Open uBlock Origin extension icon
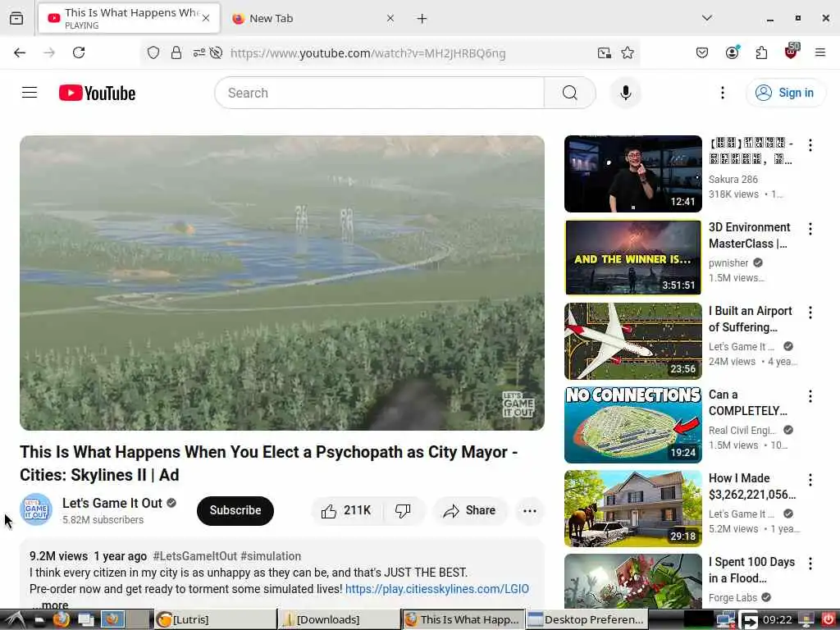This screenshot has height=630, width=840. coord(792,52)
